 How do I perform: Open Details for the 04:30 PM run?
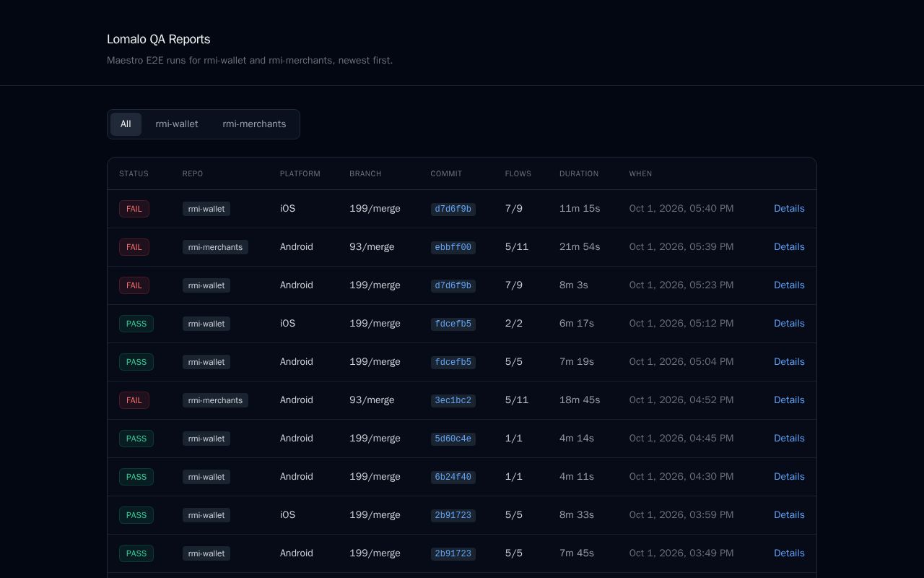click(789, 477)
